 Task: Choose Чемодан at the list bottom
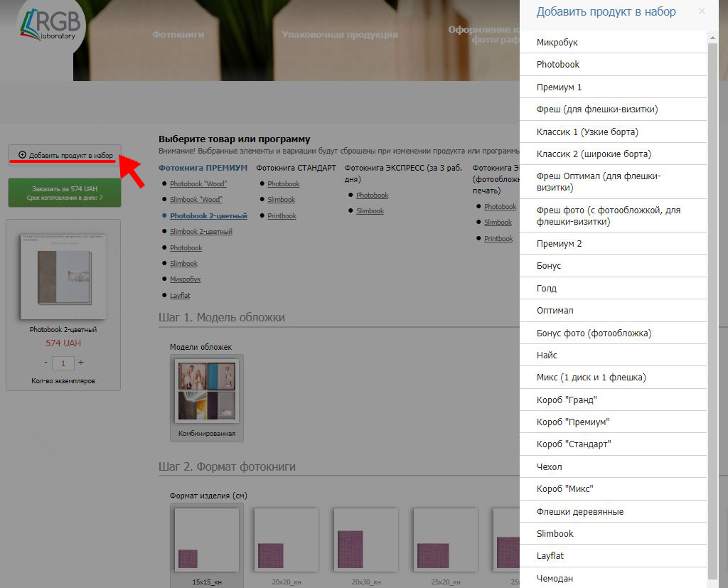[x=555, y=578]
